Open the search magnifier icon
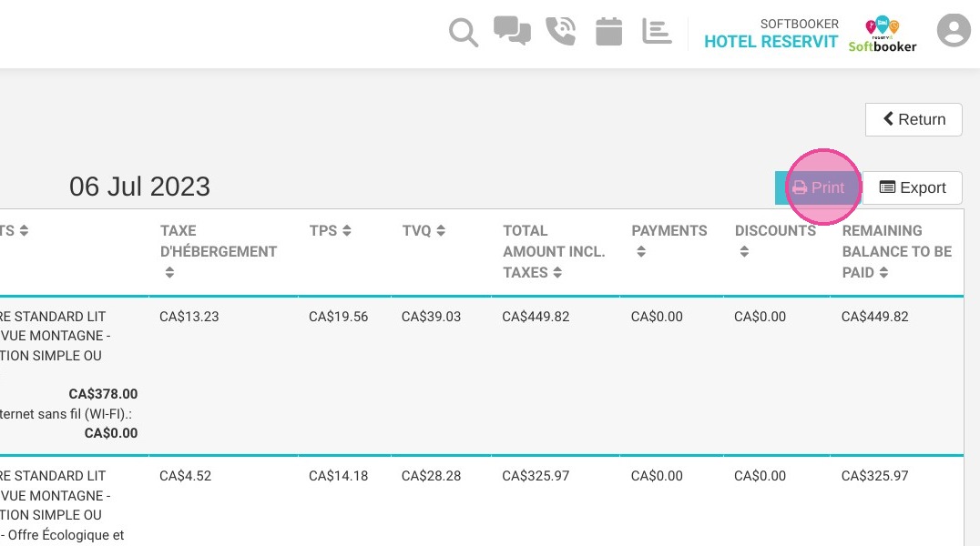The image size is (980, 546). 463,33
